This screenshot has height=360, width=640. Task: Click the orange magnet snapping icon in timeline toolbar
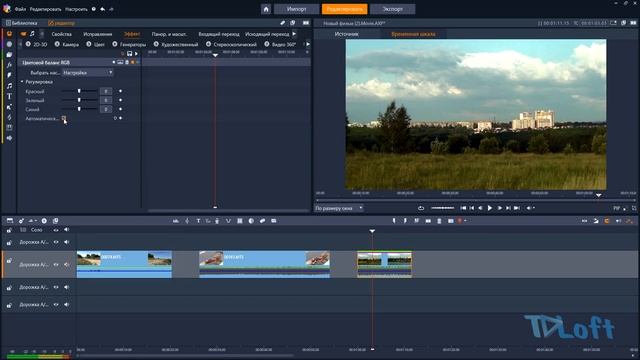[x=607, y=221]
